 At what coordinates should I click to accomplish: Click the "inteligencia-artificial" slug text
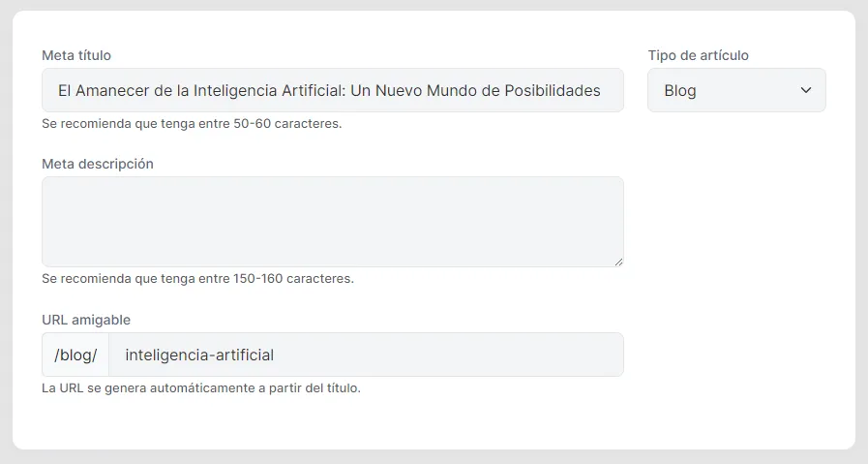coord(199,355)
